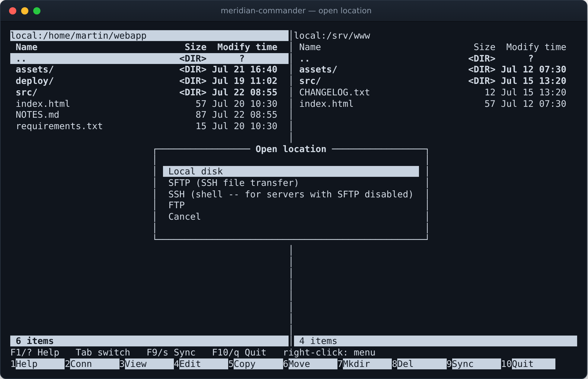Click the 9 Sync function key
Image resolution: width=588 pixels, height=379 pixels.
point(474,364)
